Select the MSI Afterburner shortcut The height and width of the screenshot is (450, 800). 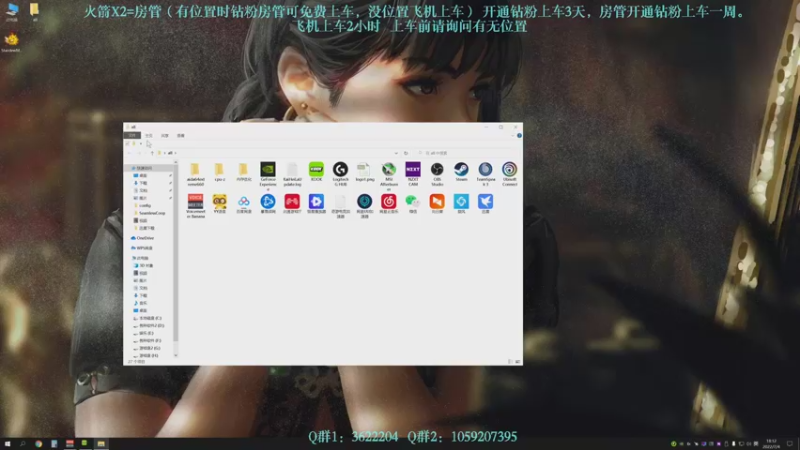coord(389,176)
